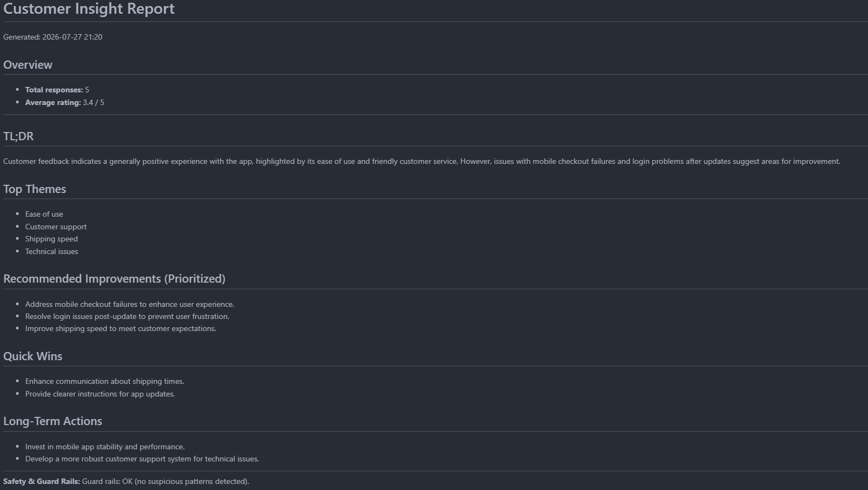Click the Customer support theme item
868x490 pixels.
[56, 227]
